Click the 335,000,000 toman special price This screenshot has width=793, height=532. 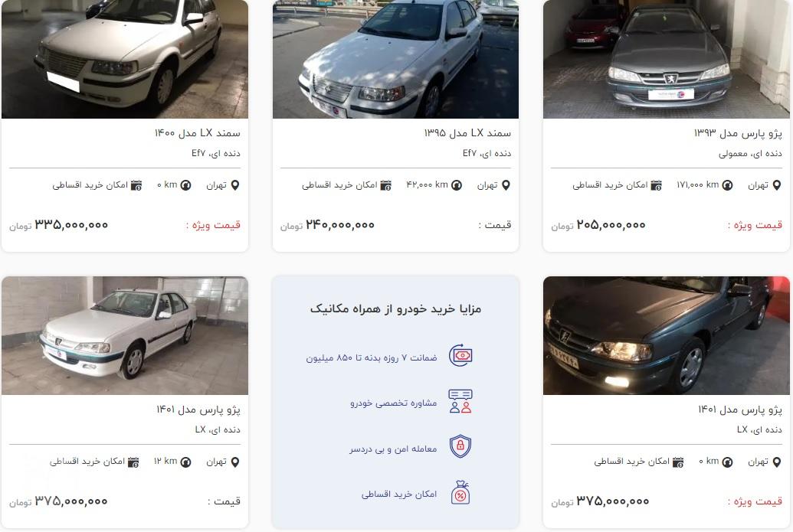[71, 225]
